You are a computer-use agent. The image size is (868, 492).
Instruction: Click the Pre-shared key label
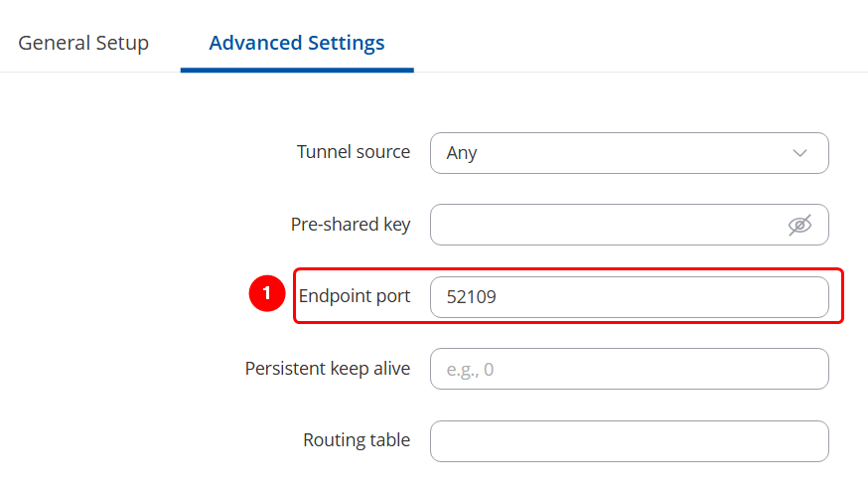[350, 225]
